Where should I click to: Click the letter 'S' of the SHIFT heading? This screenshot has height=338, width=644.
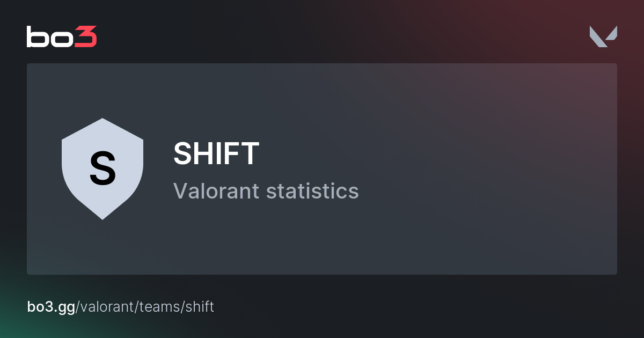click(x=182, y=154)
